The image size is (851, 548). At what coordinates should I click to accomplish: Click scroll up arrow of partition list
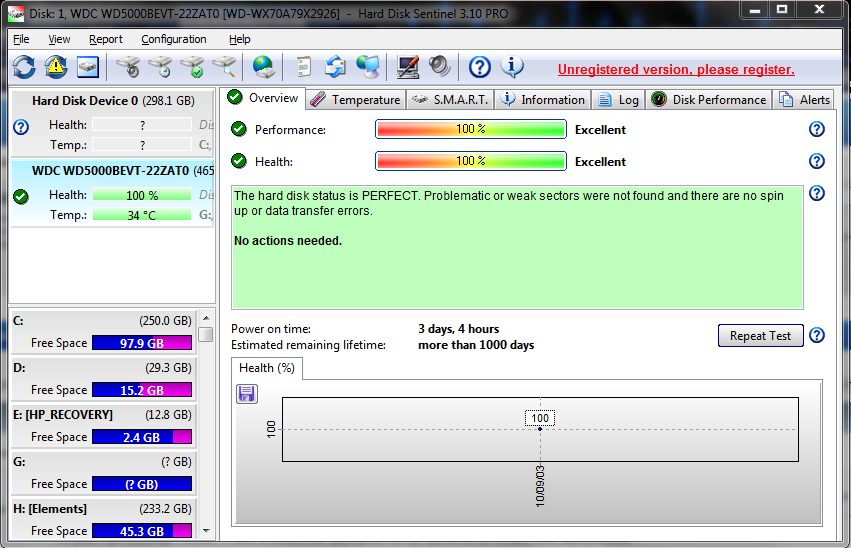pyautogui.click(x=206, y=318)
